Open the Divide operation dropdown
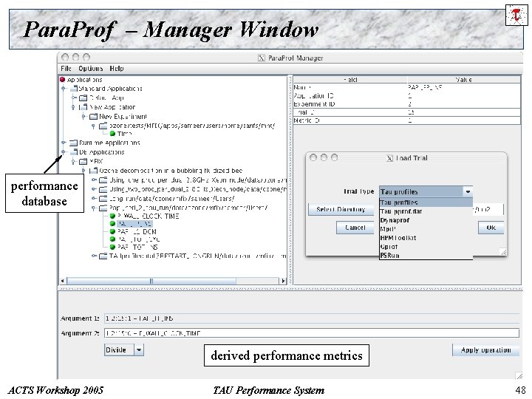 pos(139,349)
